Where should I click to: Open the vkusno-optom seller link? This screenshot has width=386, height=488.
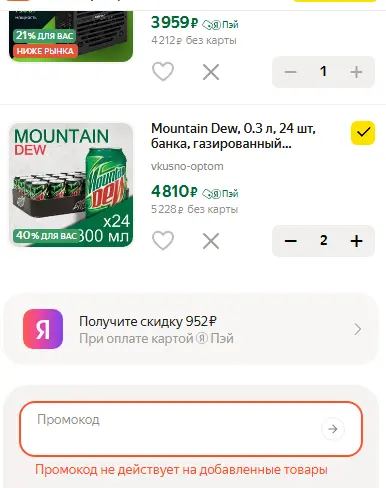click(187, 166)
